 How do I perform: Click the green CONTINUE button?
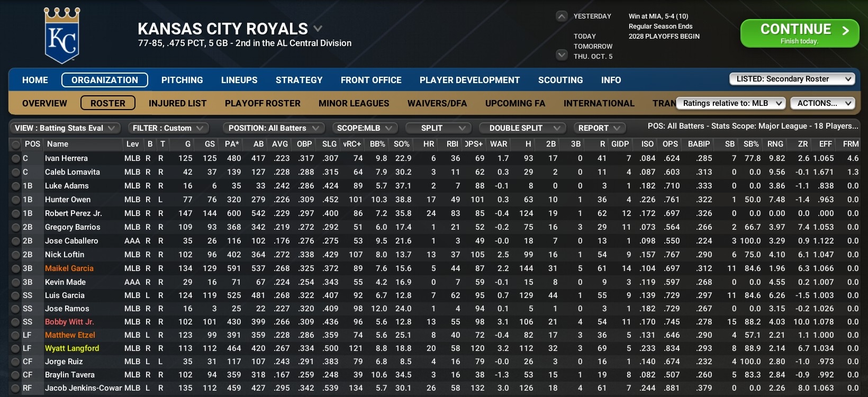pyautogui.click(x=800, y=33)
